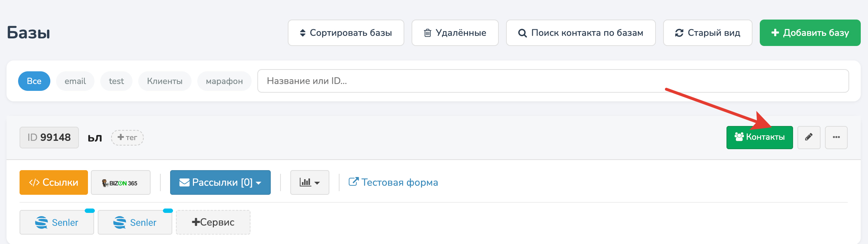
Task: Open the first Senler service
Action: tap(57, 222)
